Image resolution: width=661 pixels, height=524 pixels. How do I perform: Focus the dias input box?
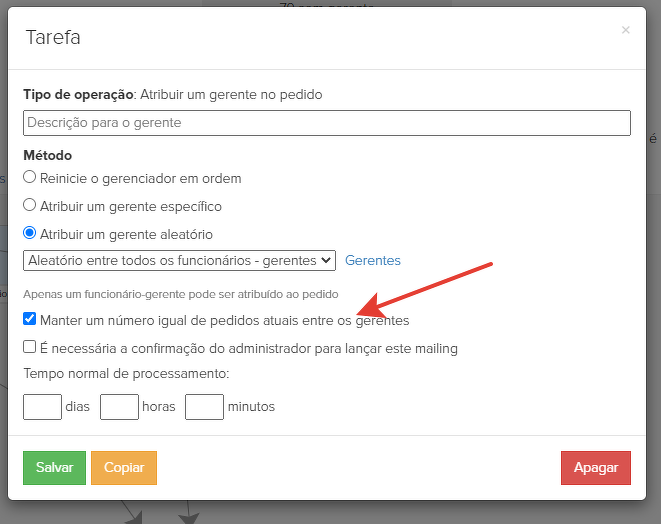click(x=42, y=406)
